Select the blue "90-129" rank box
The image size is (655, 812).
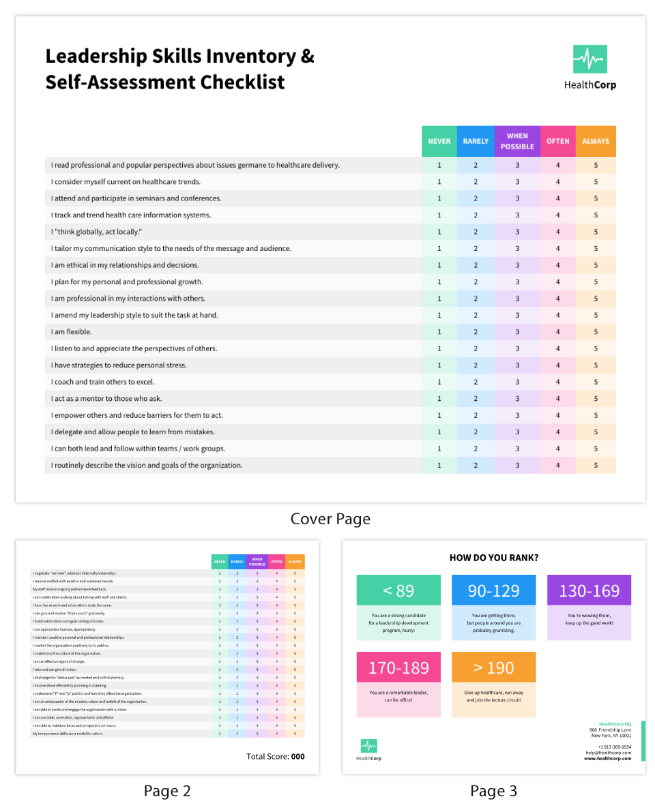(x=494, y=590)
